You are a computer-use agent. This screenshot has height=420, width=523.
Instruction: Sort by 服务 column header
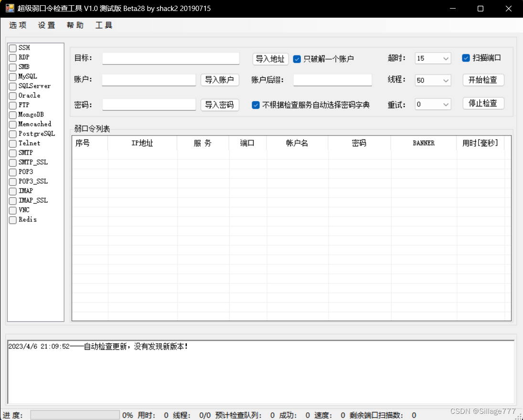coord(203,143)
